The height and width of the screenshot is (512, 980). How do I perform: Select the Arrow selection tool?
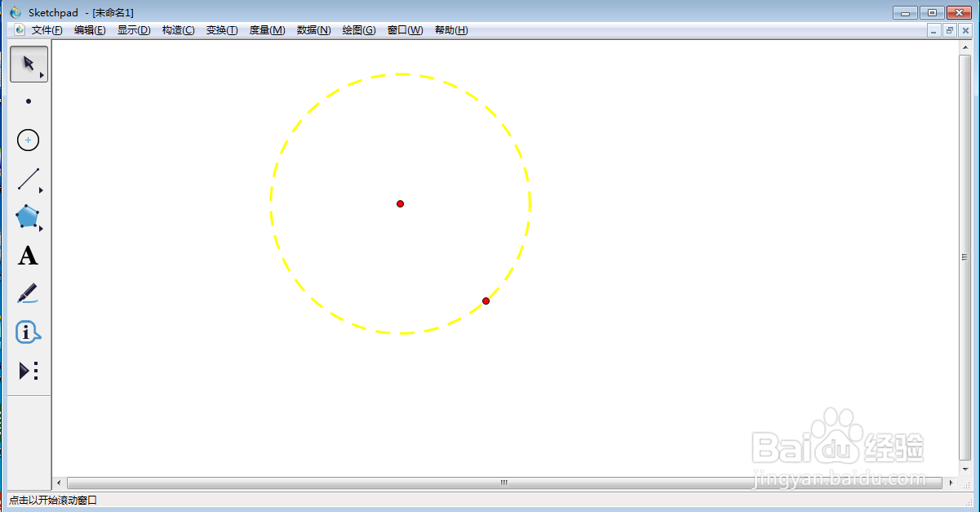(x=29, y=64)
